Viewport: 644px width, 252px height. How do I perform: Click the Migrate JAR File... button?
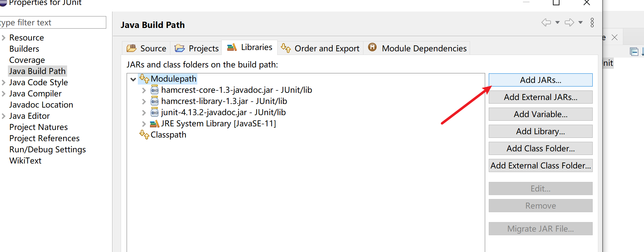(x=540, y=229)
